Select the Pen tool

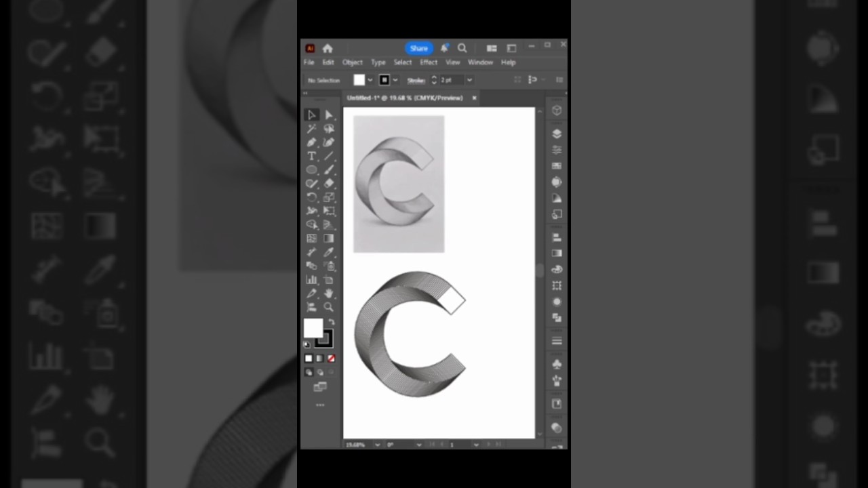pyautogui.click(x=311, y=142)
